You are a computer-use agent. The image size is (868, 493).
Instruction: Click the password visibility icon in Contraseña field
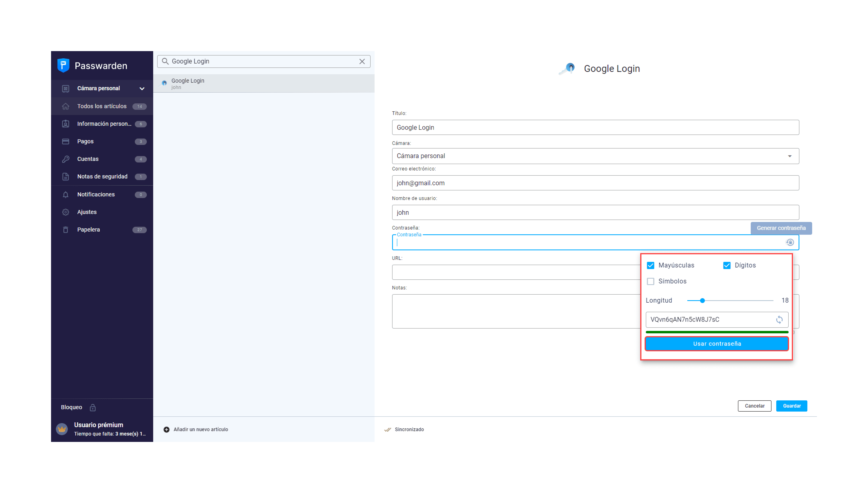point(790,243)
